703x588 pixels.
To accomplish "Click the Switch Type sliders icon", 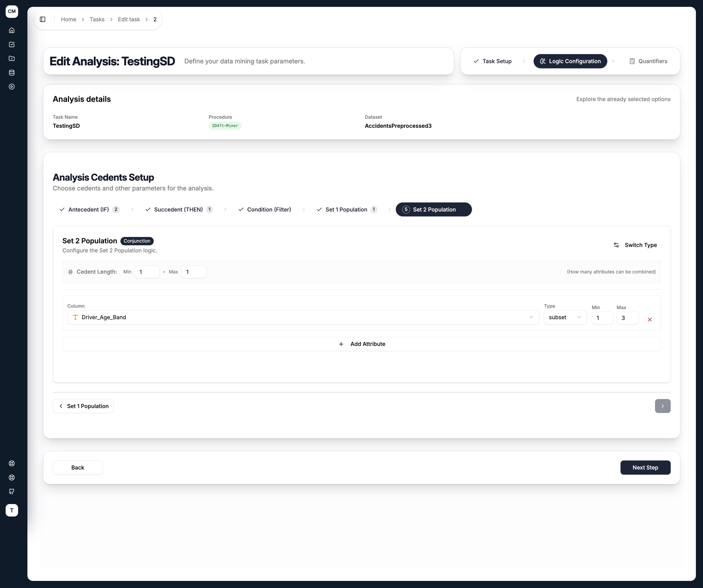I will 616,245.
